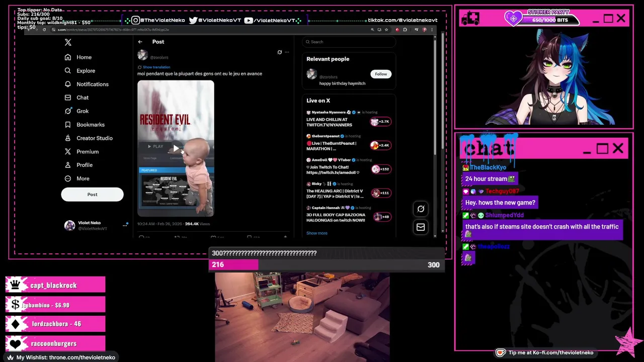Click the X search field
Image resolution: width=644 pixels, height=362 pixels.
pos(349,42)
